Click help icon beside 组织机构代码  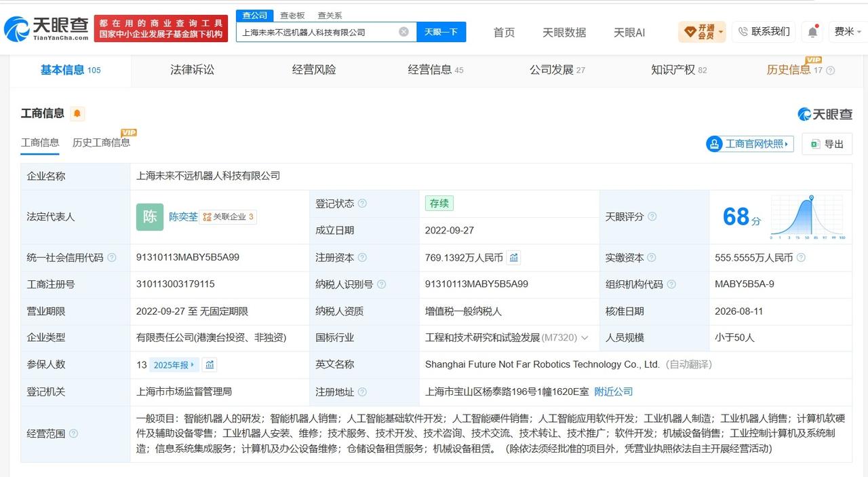tap(671, 284)
